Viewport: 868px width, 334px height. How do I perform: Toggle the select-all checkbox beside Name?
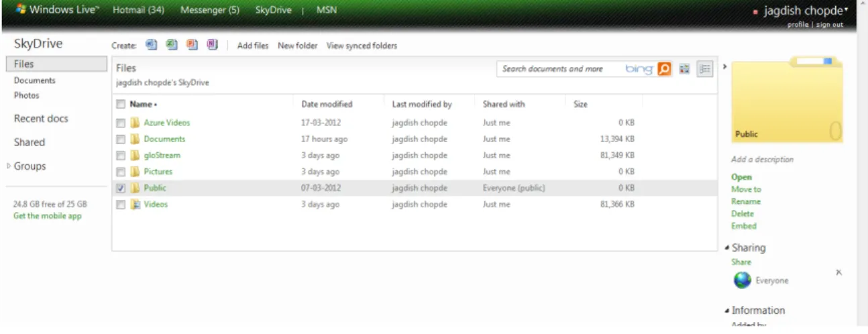point(121,104)
